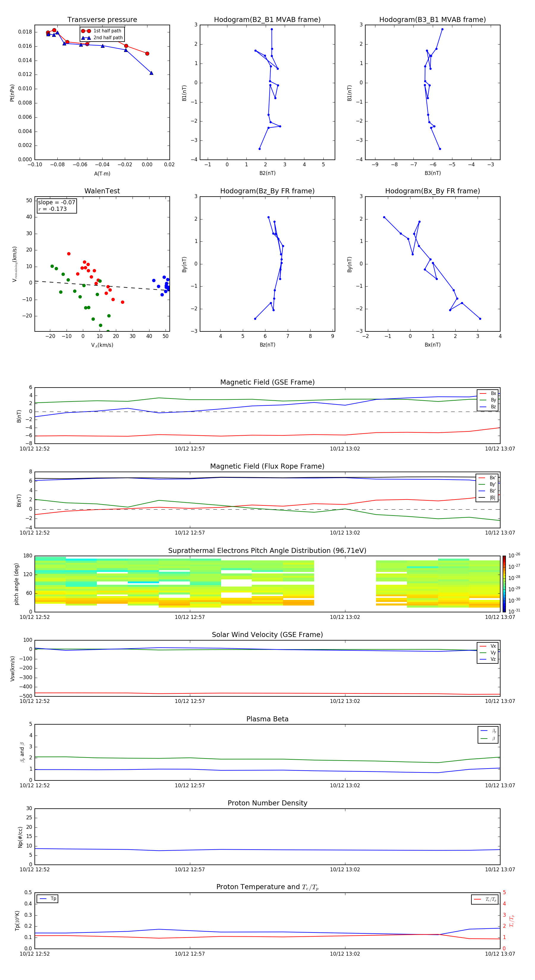The height and width of the screenshot is (980, 535).
Task: Click the 'Magnetic Field (GSE Frame)' title
Action: click(267, 382)
